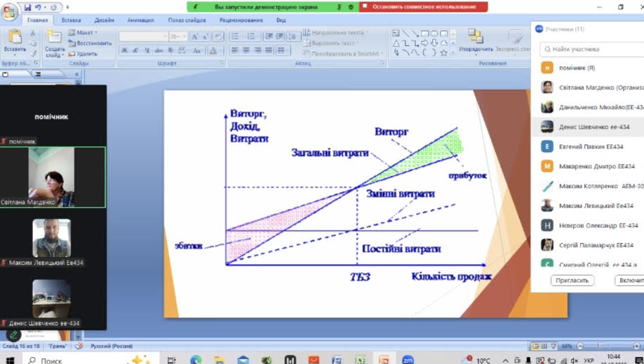Open the font name combo box
644x364 pixels.
143,36
